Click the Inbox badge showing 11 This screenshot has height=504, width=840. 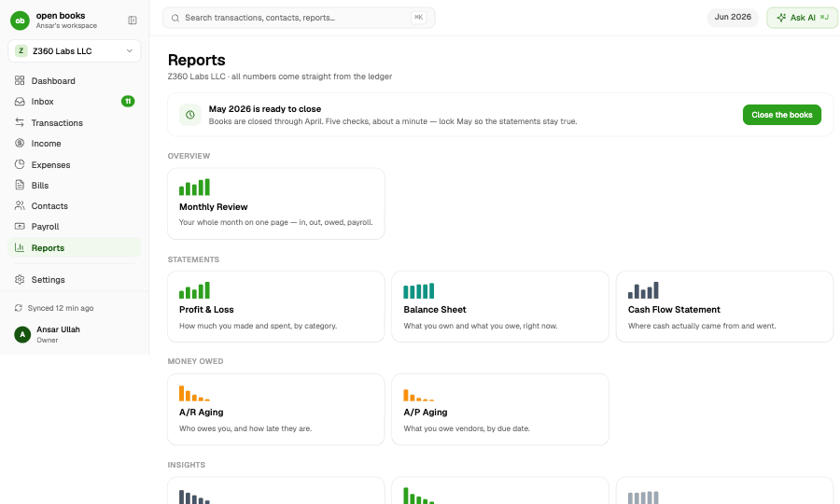[128, 101]
